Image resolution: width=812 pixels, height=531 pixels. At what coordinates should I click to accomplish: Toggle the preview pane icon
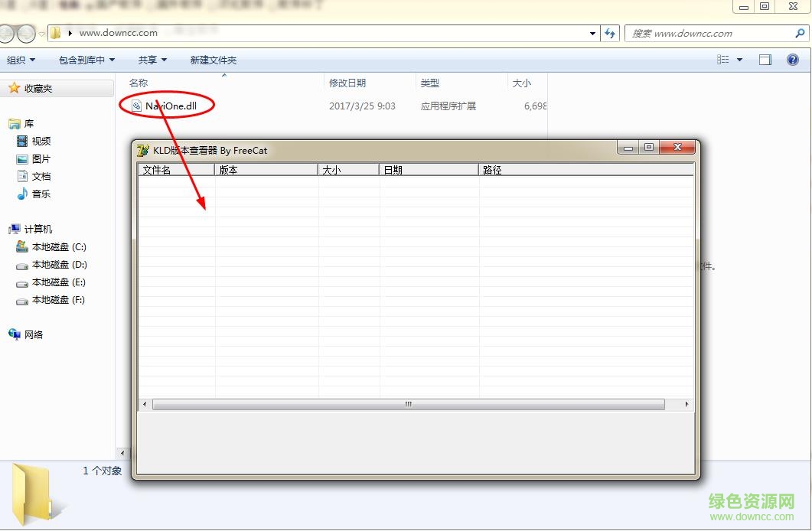765,60
